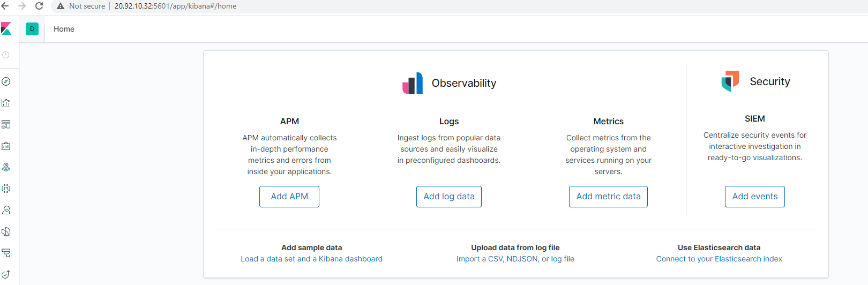868x285 pixels.
Task: Open the Visualize app in the sidebar
Action: pos(6,103)
